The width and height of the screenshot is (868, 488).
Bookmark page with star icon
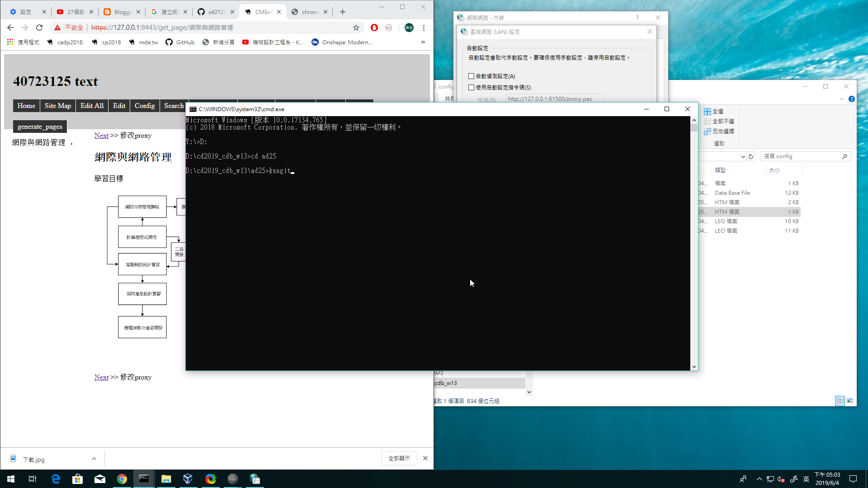pyautogui.click(x=356, y=28)
